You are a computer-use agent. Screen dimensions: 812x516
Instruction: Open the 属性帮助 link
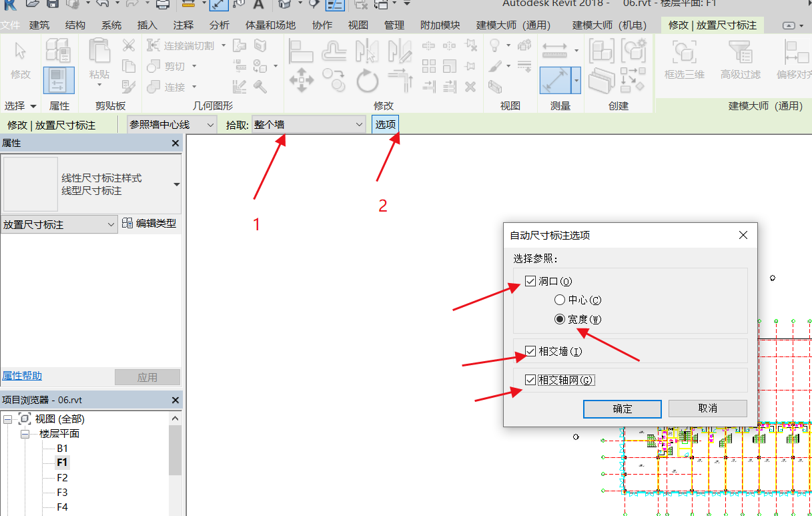click(22, 376)
